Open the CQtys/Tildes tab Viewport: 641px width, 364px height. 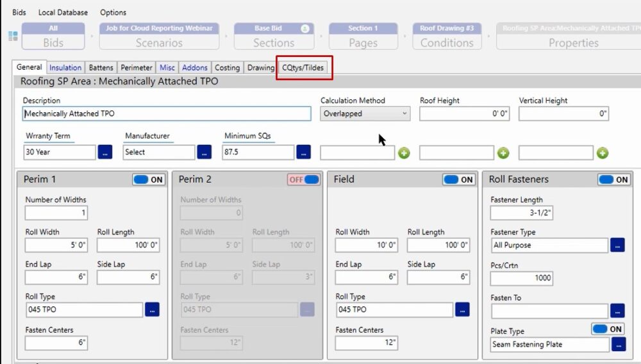tap(303, 68)
